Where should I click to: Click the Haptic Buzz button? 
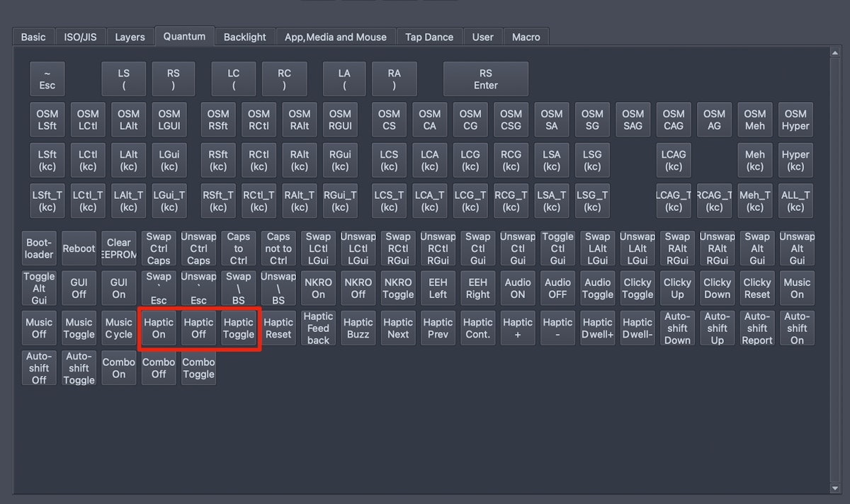pyautogui.click(x=358, y=328)
